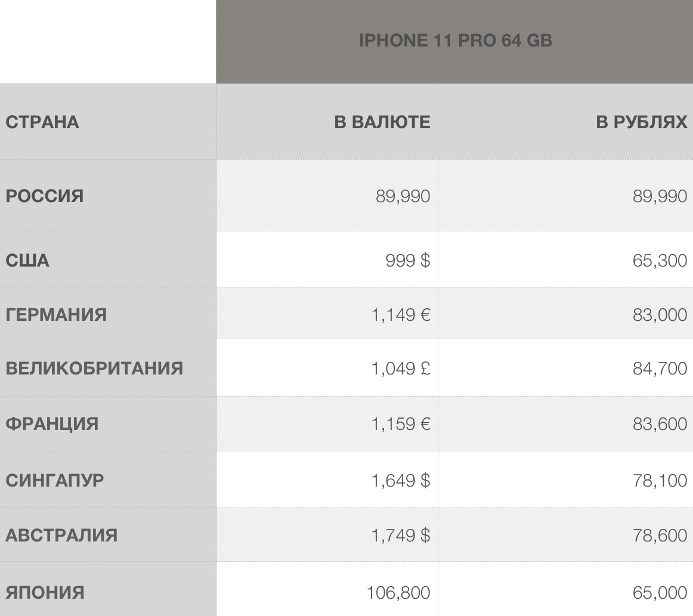Screen dimensions: 693x616
Task: Select the АВСТРАЛИЯ row label
Action: tap(61, 535)
